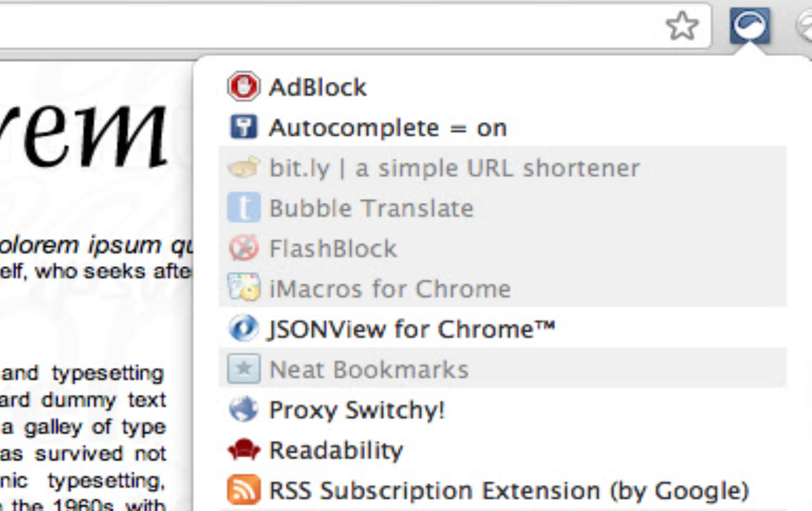Viewport: 812px width, 511px height.
Task: Click the blue extension manager toolbar icon
Action: [749, 26]
